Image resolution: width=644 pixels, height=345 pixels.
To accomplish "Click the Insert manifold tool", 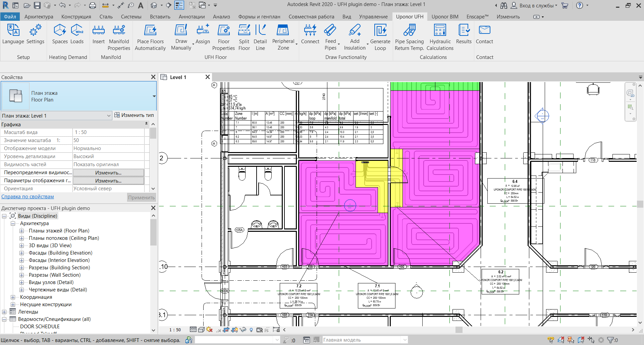I will click(x=99, y=34).
